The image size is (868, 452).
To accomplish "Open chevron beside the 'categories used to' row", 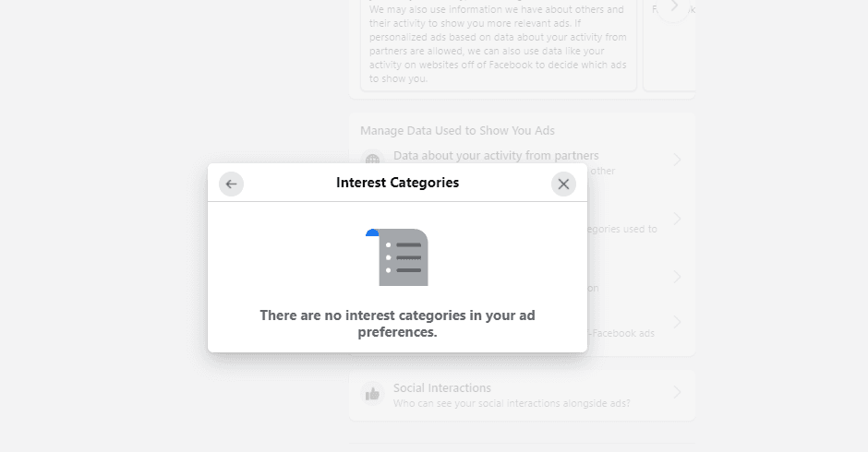I will (677, 220).
